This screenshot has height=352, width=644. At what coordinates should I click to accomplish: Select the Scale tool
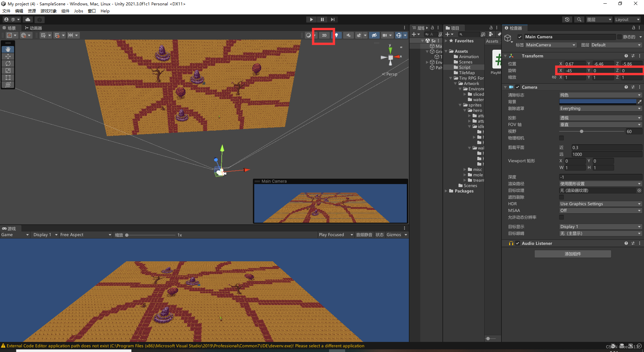[x=8, y=71]
